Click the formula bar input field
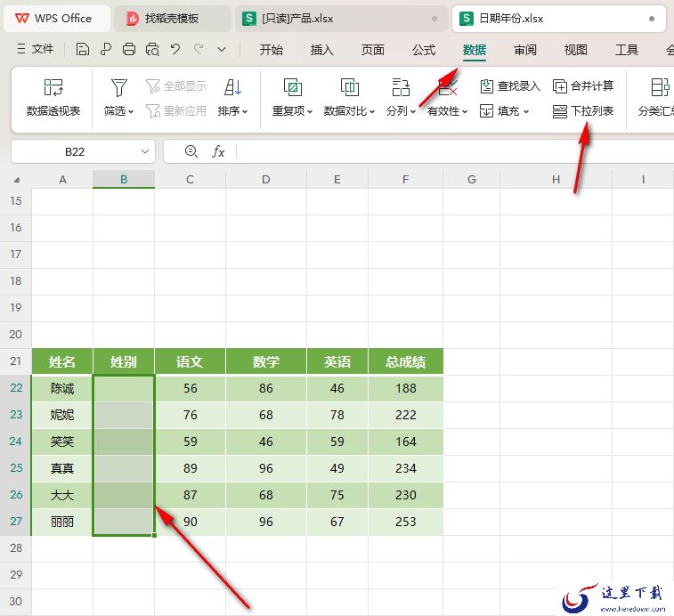The width and height of the screenshot is (674, 616). click(453, 151)
